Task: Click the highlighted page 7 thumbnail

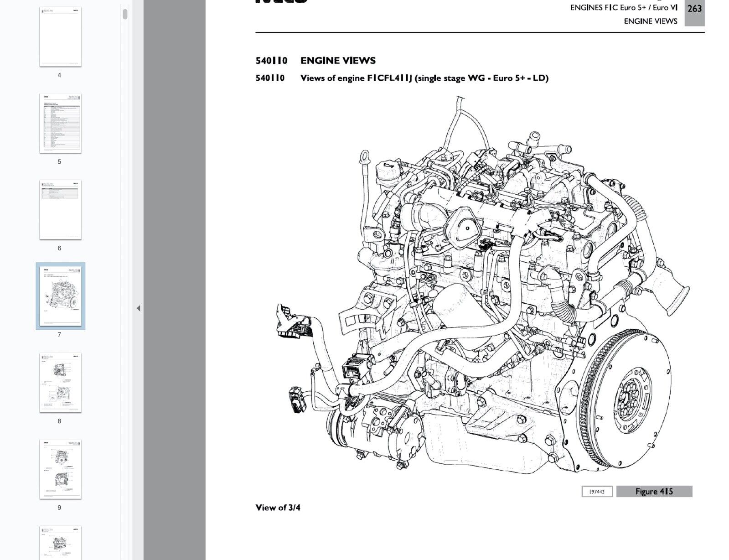Action: [60, 296]
